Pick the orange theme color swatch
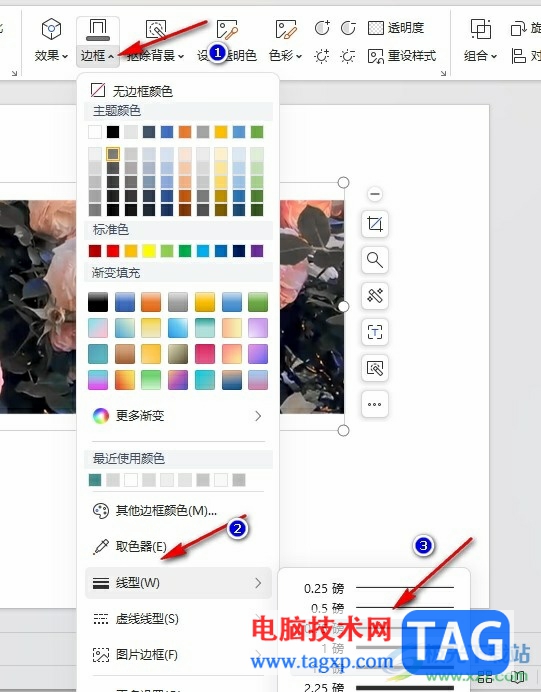This screenshot has width=541, height=692. pos(185,132)
